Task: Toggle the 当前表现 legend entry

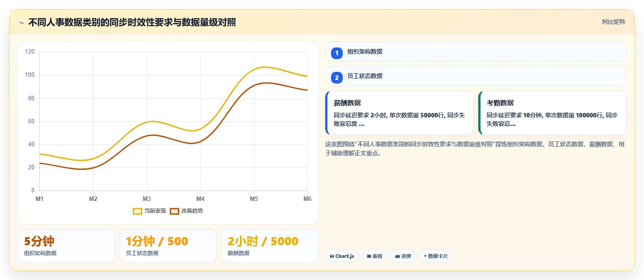Action: coord(149,211)
